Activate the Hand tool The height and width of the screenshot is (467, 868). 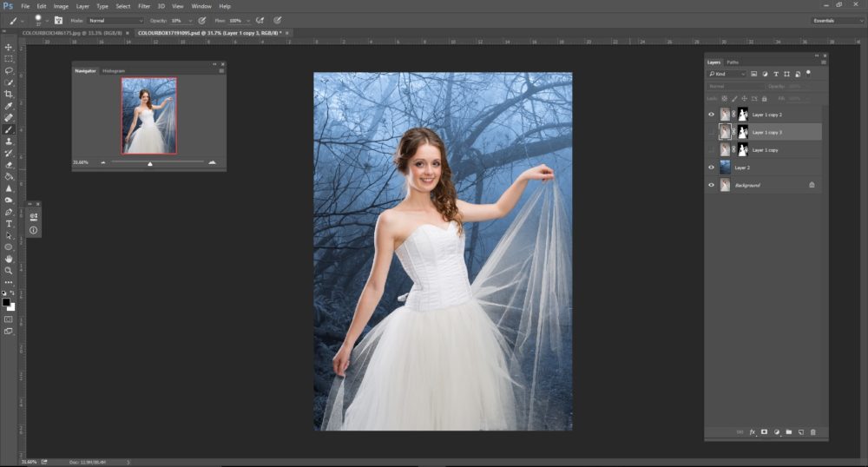(9, 259)
